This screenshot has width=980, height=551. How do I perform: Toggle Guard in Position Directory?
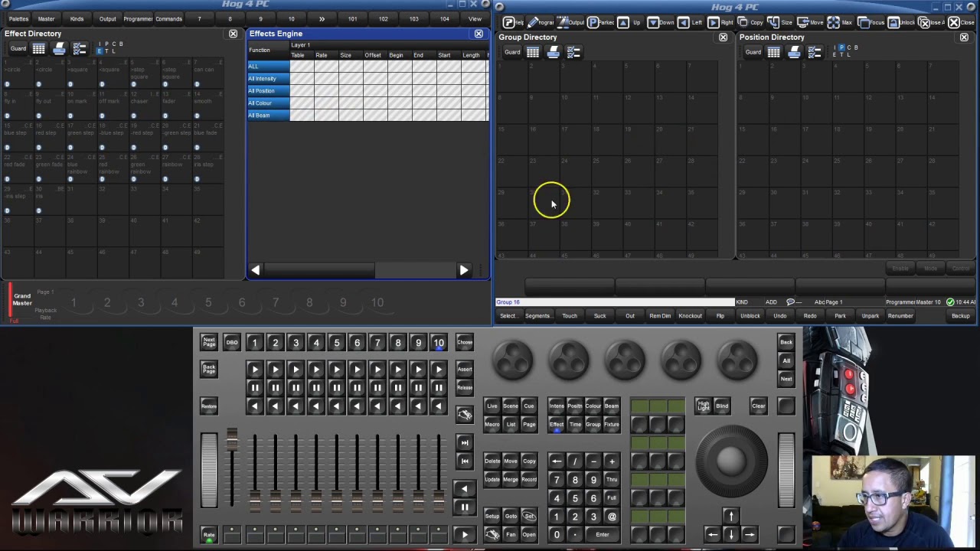tap(753, 52)
